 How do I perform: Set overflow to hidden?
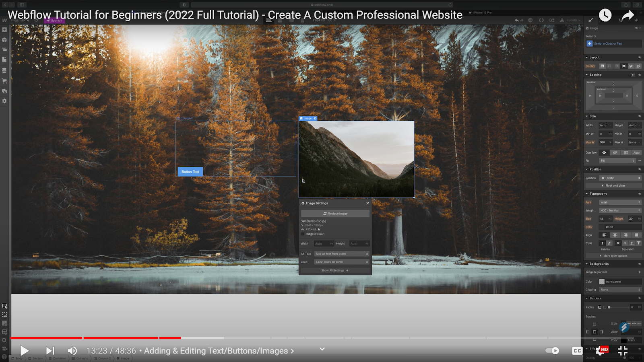[x=615, y=152]
